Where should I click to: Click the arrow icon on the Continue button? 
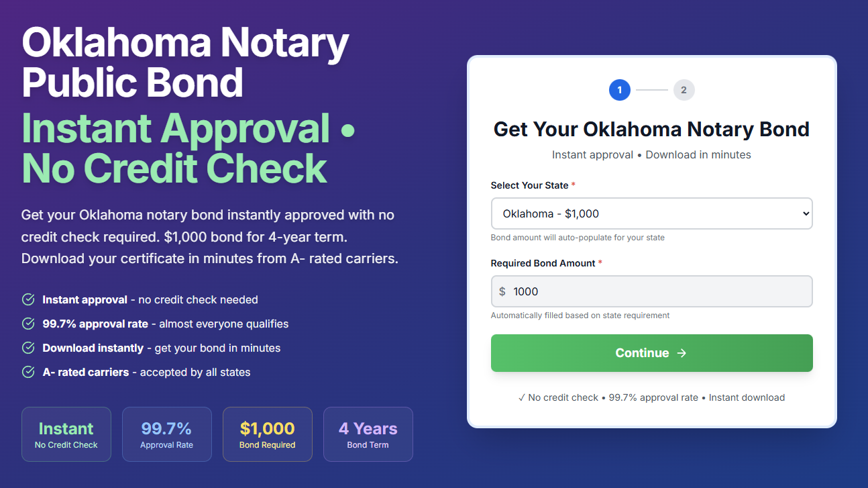click(x=682, y=353)
